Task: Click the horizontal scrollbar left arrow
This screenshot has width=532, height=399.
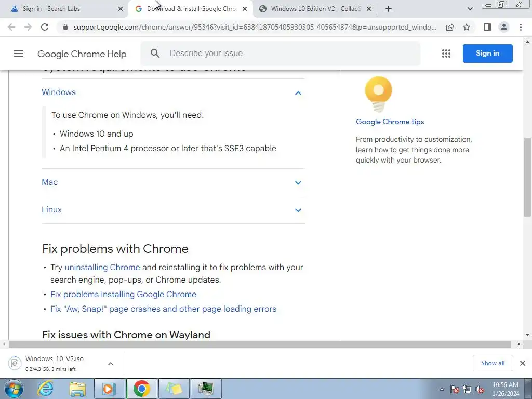Action: (4, 344)
